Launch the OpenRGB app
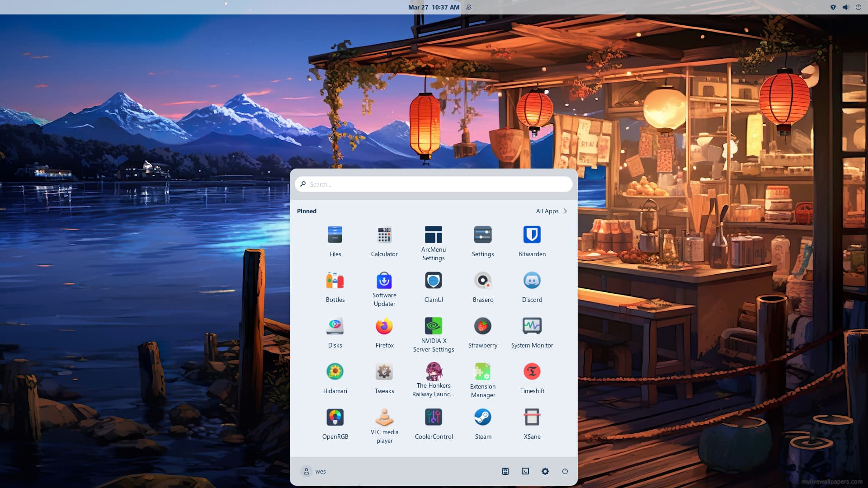Screen dimensions: 868x488 tap(335, 424)
